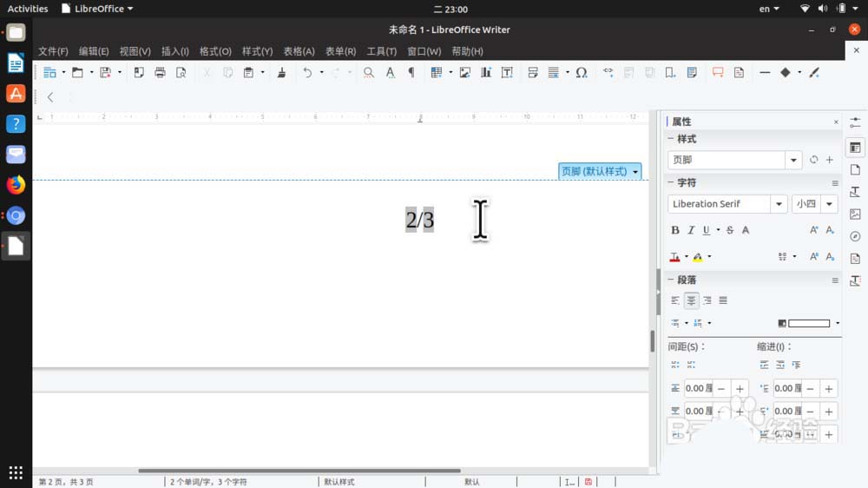Open the Gallery icon in sidebar strip
This screenshot has width=868, height=488.
(855, 214)
